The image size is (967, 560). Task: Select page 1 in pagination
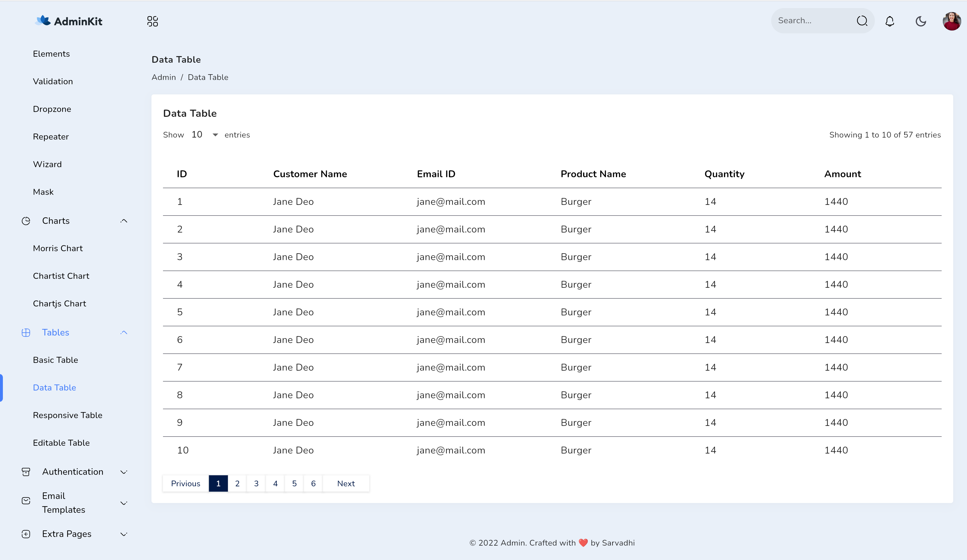(218, 483)
